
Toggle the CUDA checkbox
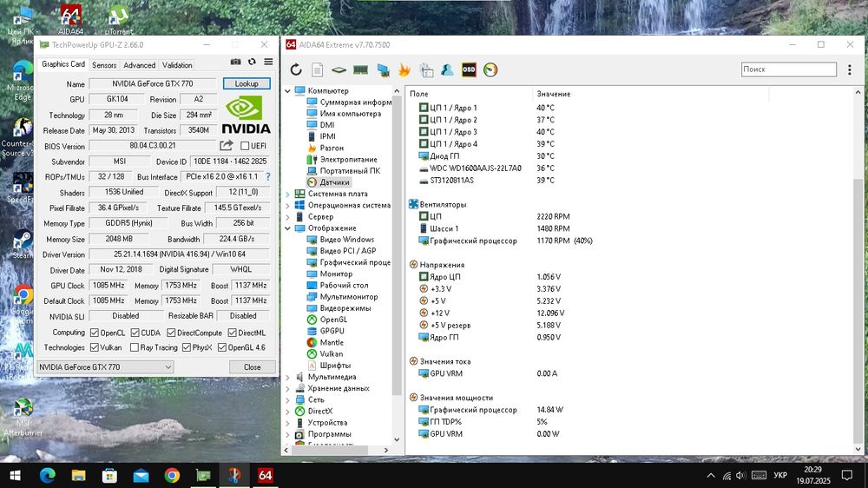click(x=135, y=333)
